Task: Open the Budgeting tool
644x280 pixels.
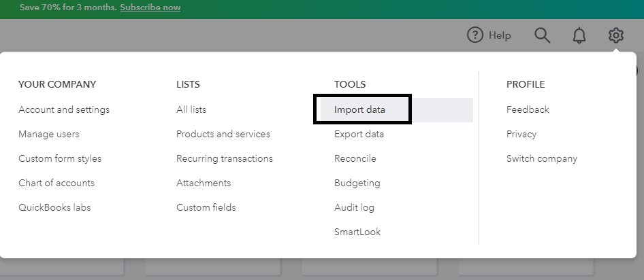Action: 357,183
